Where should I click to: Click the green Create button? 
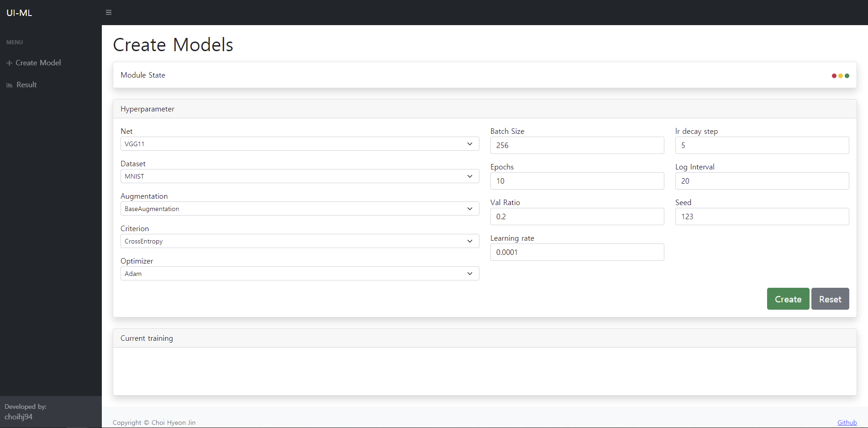pyautogui.click(x=788, y=299)
